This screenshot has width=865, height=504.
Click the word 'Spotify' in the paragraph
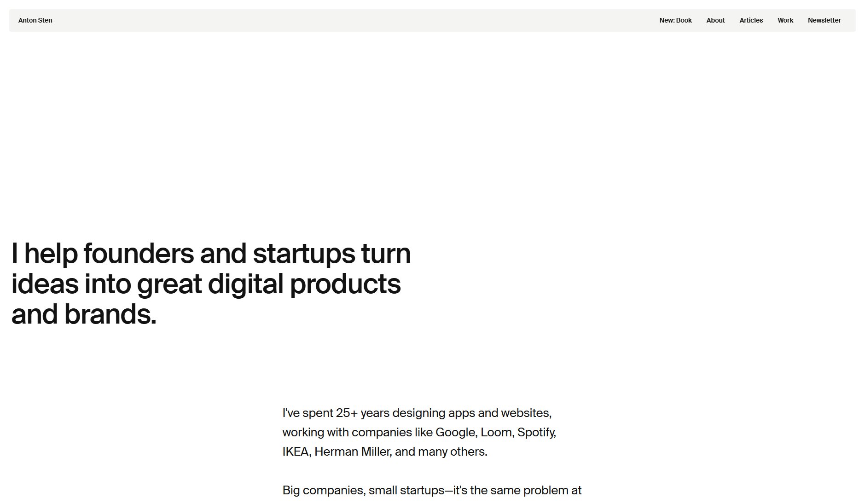(536, 432)
